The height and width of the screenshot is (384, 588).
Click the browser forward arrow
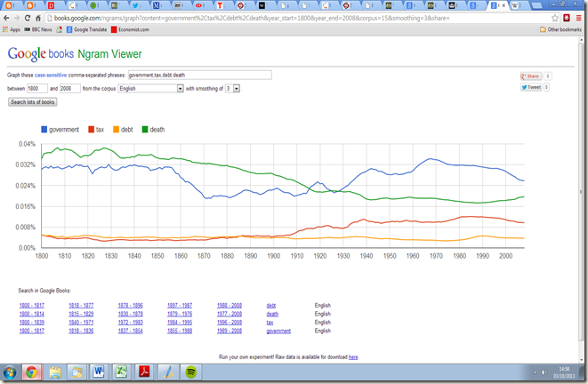tap(17, 18)
